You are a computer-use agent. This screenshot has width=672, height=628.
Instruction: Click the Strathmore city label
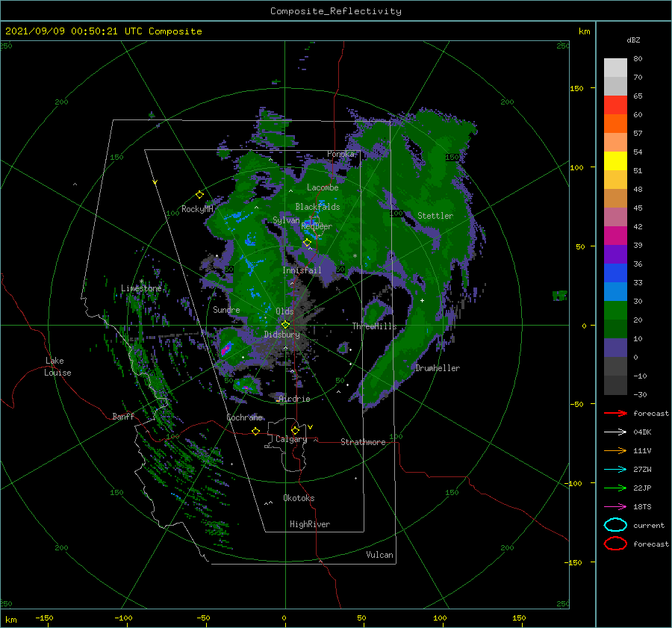[x=363, y=442]
